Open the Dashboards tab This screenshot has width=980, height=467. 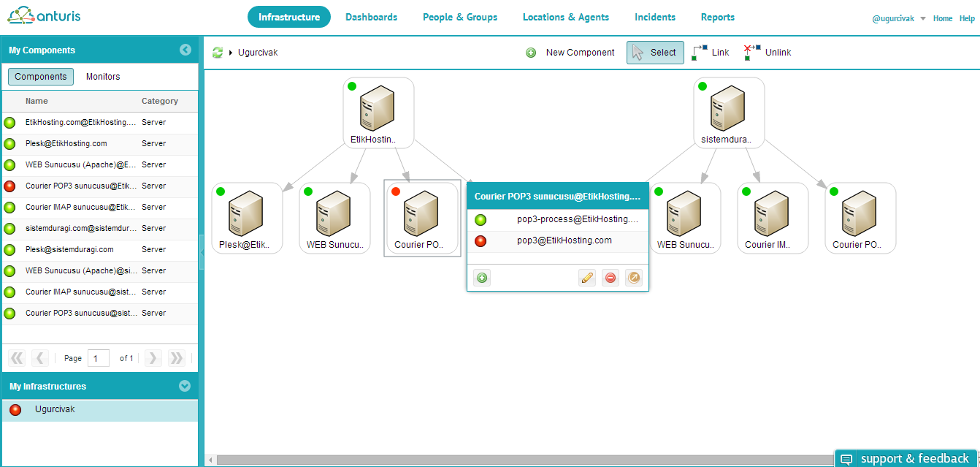click(x=372, y=17)
